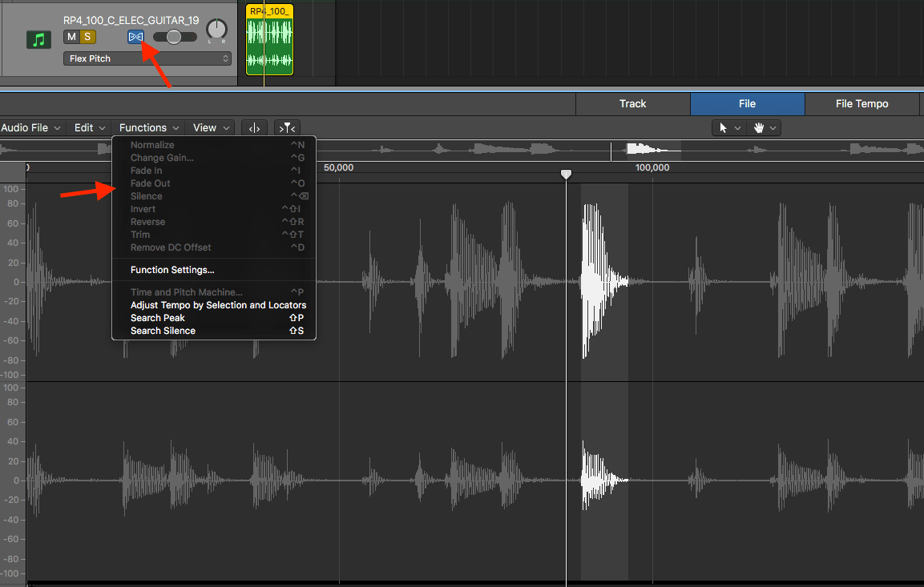Switch to the File editor tab

click(x=747, y=103)
